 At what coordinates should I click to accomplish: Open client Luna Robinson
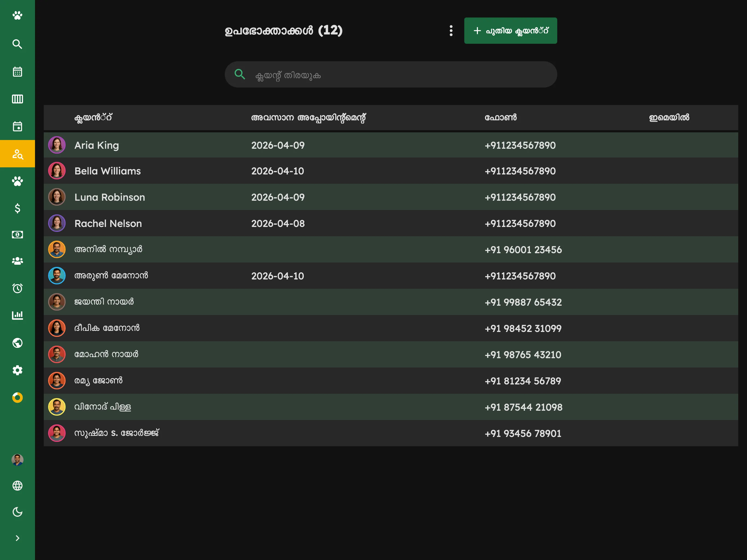point(391,197)
